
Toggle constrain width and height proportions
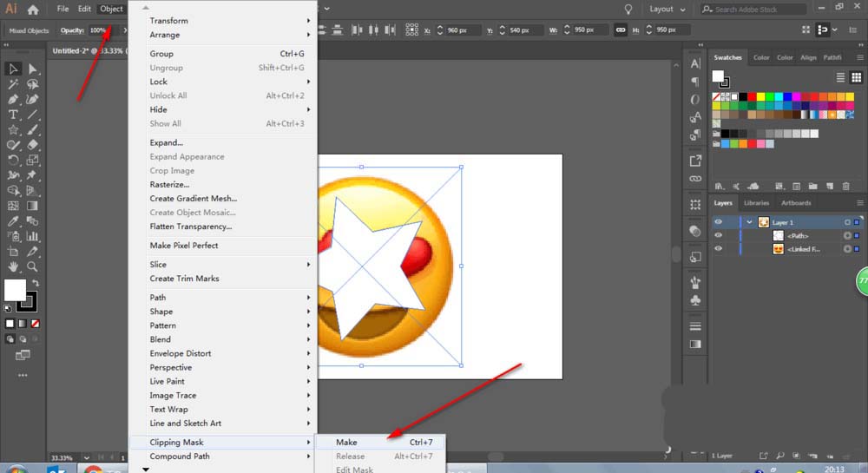point(621,30)
